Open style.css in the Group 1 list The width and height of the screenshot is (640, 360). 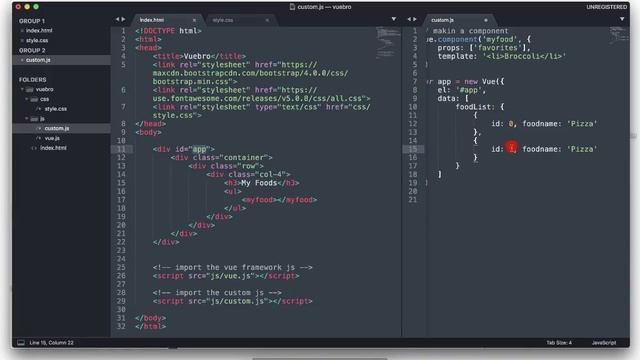click(x=37, y=40)
